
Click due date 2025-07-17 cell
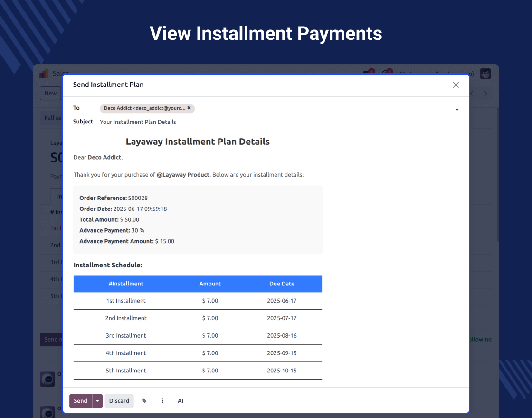pyautogui.click(x=282, y=318)
